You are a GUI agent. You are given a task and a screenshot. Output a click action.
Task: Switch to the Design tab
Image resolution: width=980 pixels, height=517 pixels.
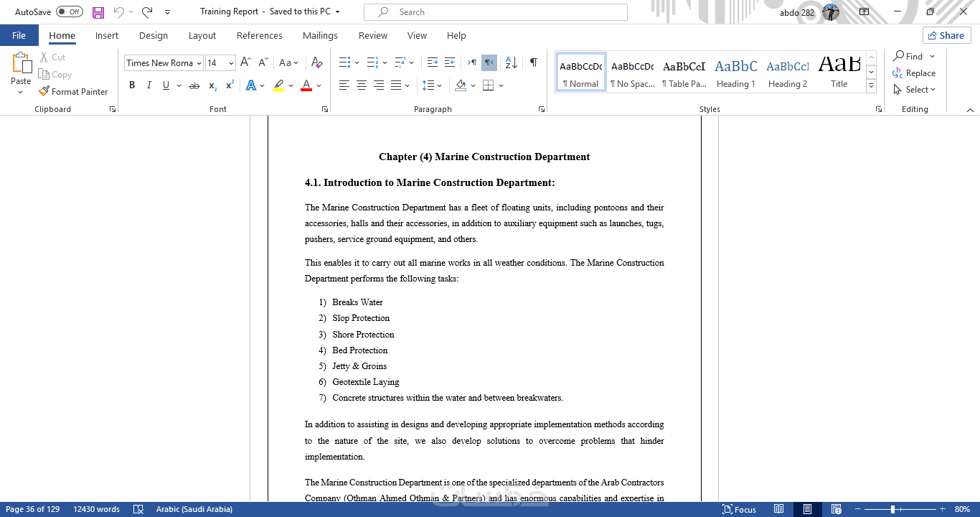click(154, 35)
